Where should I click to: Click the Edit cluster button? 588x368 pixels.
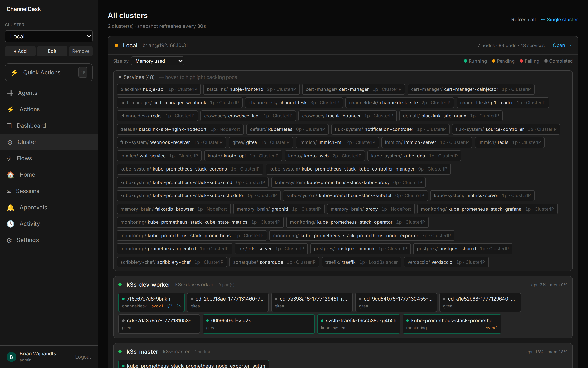point(52,51)
